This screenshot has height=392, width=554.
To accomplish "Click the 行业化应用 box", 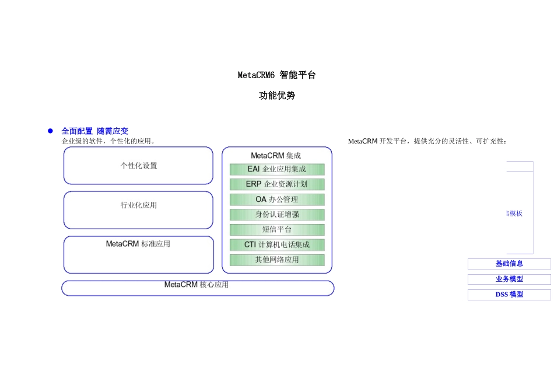I will click(138, 210).
